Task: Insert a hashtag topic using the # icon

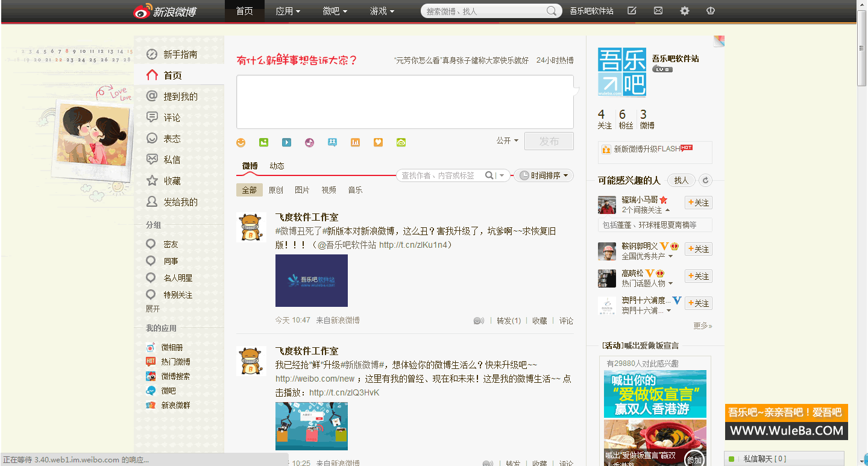Action: (332, 142)
